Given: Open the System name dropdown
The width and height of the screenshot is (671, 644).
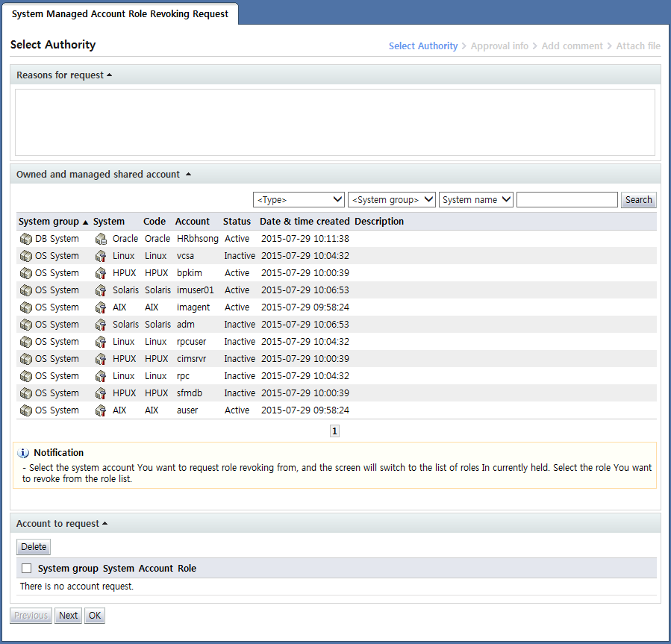Looking at the screenshot, I should (x=476, y=200).
